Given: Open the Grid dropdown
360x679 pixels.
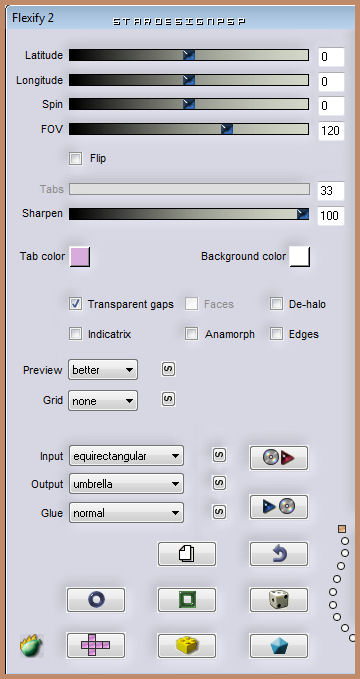Looking at the screenshot, I should pos(103,401).
